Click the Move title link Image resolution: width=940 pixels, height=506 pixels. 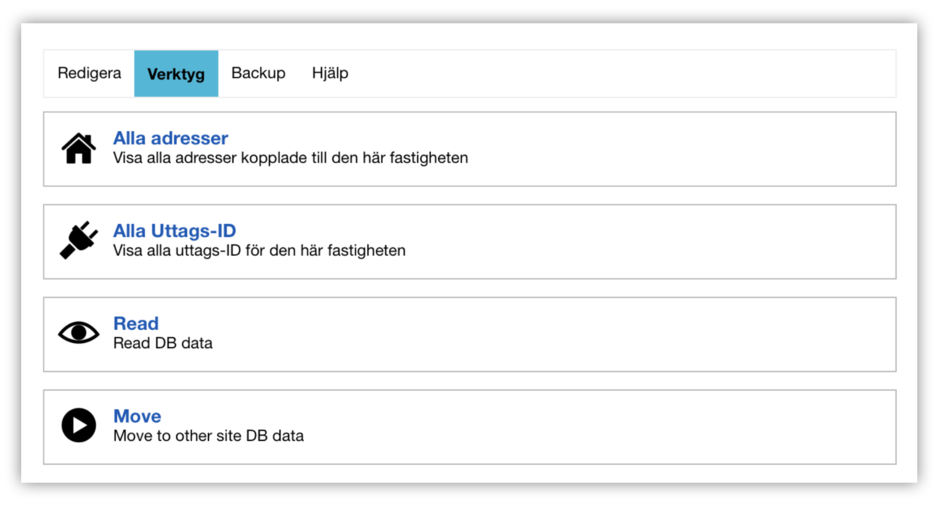tap(137, 416)
